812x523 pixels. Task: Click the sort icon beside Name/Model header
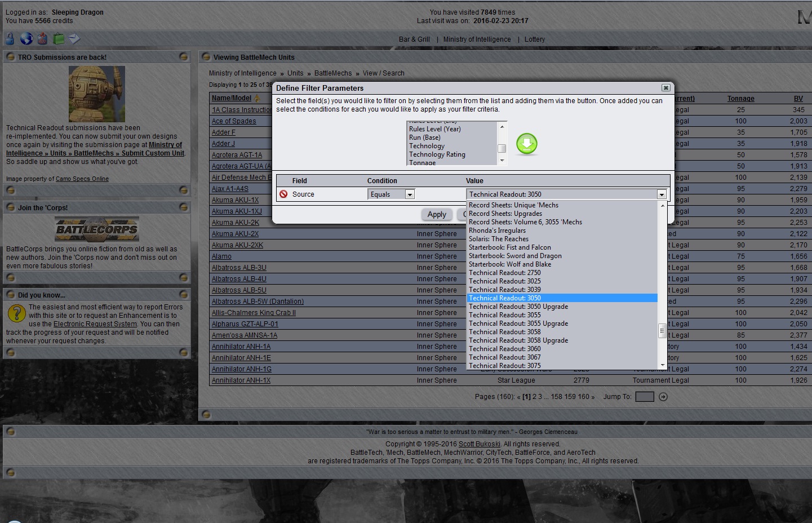pyautogui.click(x=258, y=98)
